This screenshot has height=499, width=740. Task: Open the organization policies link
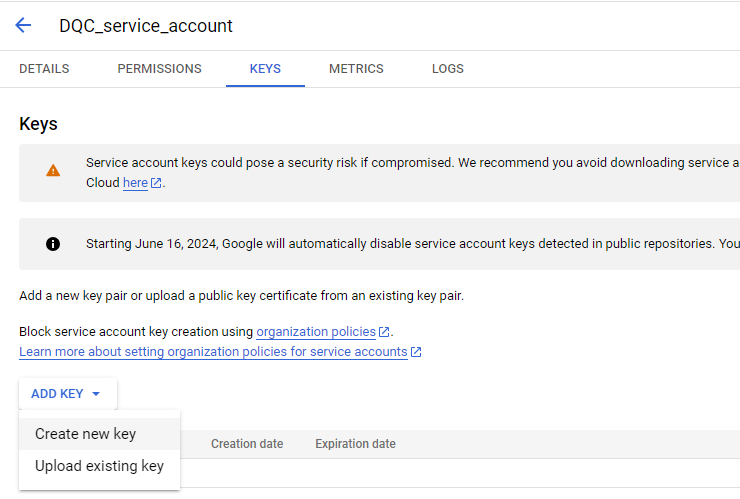coord(316,331)
